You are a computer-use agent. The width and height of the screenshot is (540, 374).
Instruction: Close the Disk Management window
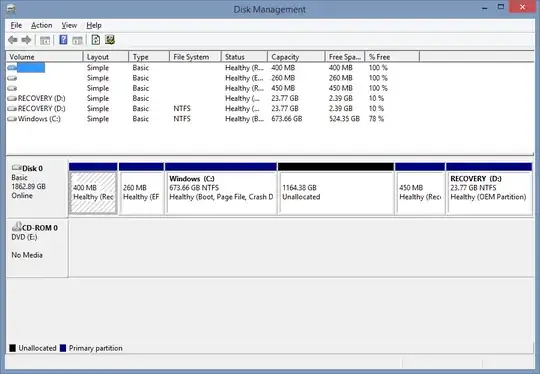click(522, 7)
